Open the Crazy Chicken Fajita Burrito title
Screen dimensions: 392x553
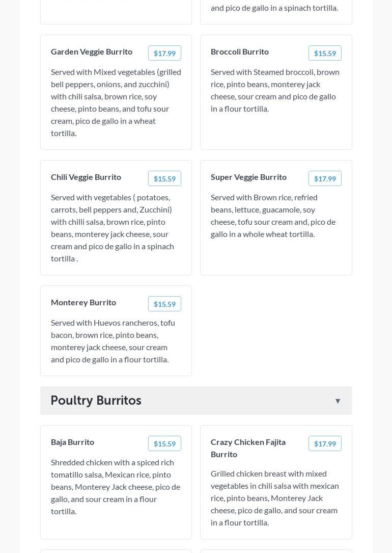(x=248, y=448)
